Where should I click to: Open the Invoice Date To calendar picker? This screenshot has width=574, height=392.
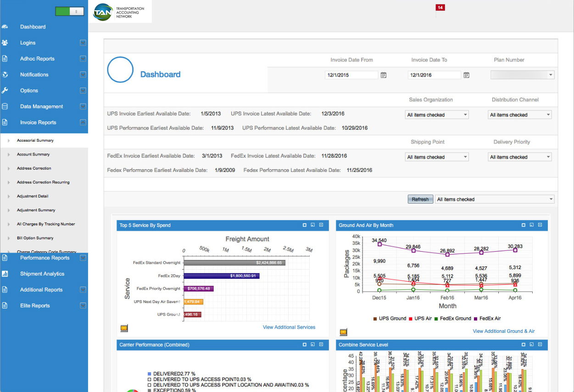tap(466, 75)
